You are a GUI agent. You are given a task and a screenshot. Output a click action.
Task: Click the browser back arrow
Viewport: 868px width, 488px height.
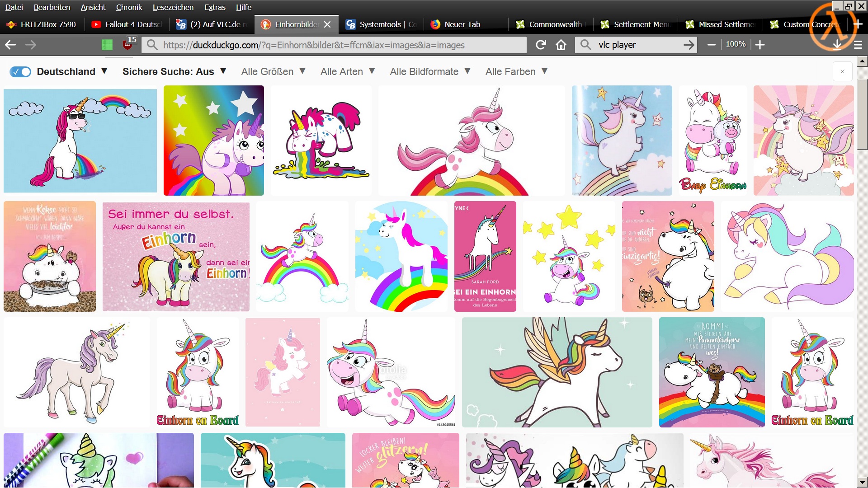click(10, 45)
